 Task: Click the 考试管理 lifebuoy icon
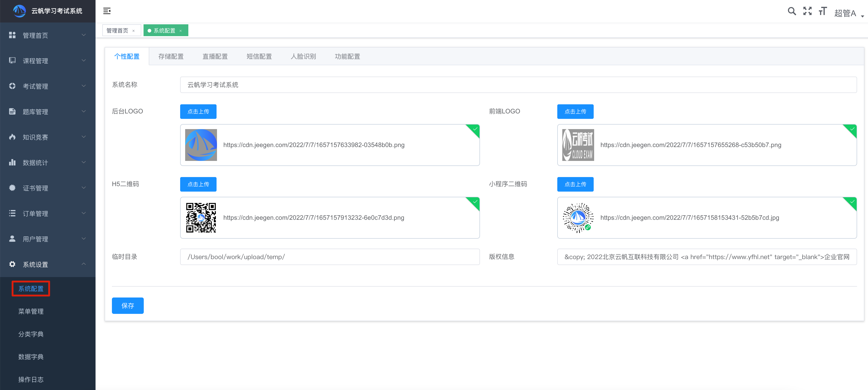(12, 86)
